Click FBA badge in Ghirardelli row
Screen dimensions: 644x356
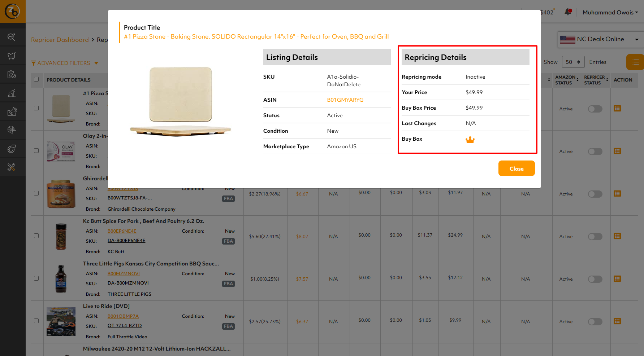(x=228, y=199)
